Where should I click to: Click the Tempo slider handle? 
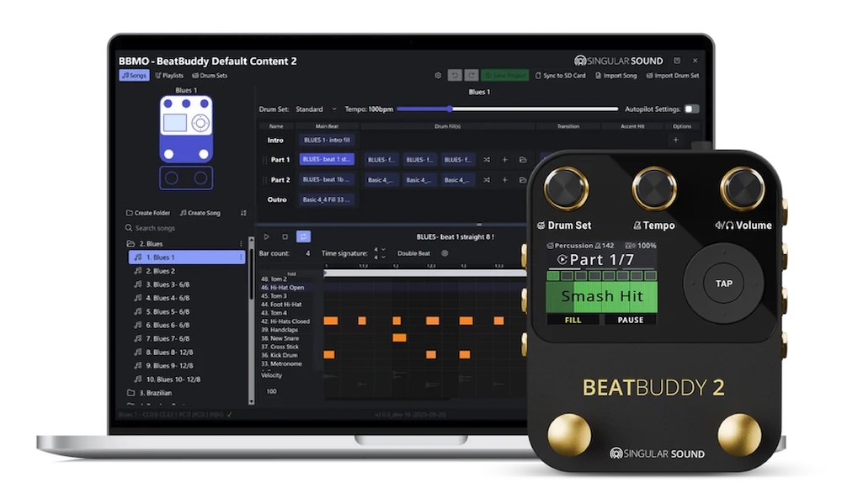(450, 109)
